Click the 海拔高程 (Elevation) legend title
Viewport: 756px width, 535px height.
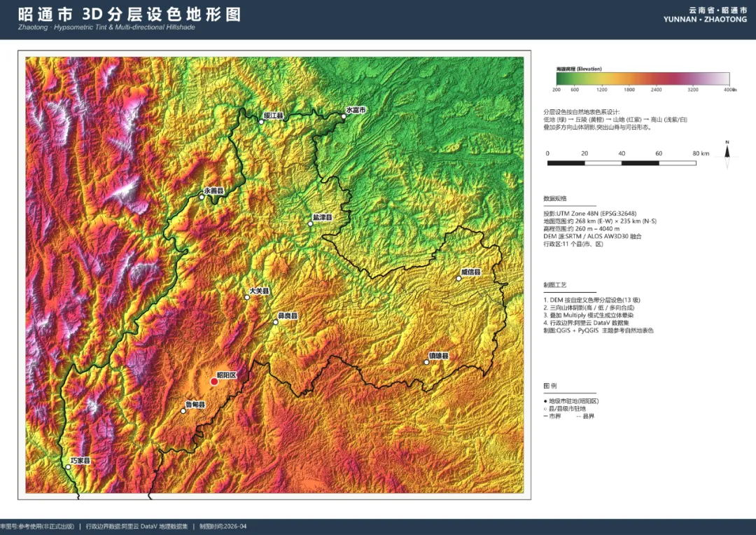tap(579, 69)
